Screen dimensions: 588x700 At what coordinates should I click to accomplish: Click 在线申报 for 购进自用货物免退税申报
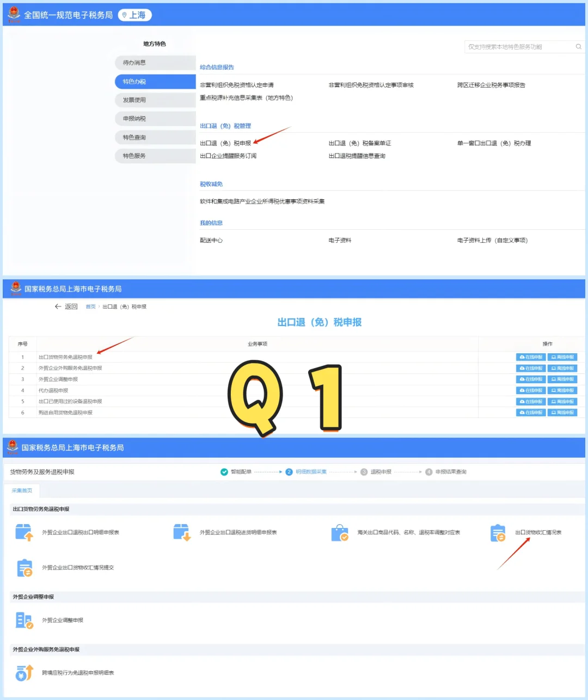pos(531,413)
